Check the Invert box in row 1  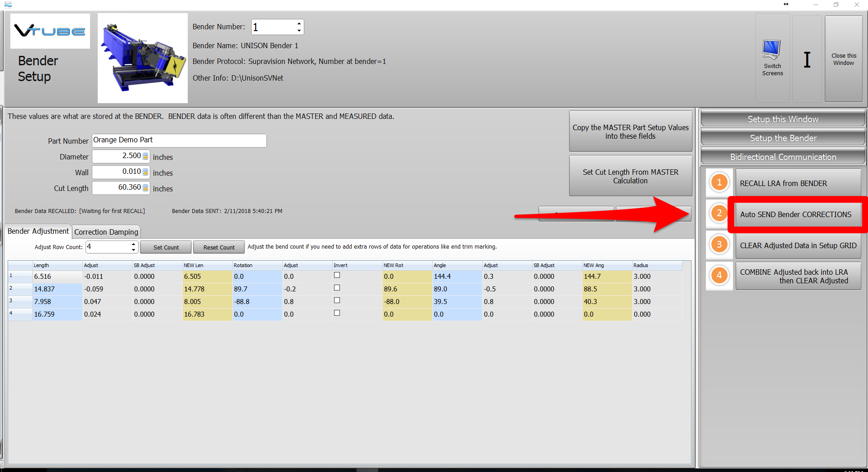[x=337, y=275]
